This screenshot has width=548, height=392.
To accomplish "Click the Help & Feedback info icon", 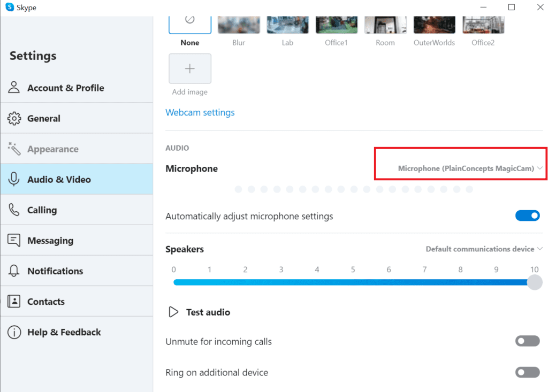I will pos(14,332).
